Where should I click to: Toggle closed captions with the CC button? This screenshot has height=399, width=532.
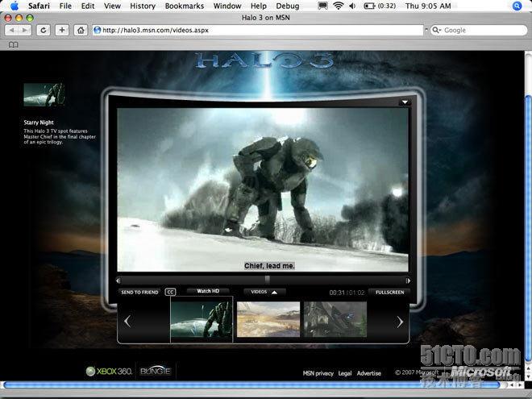[170, 292]
